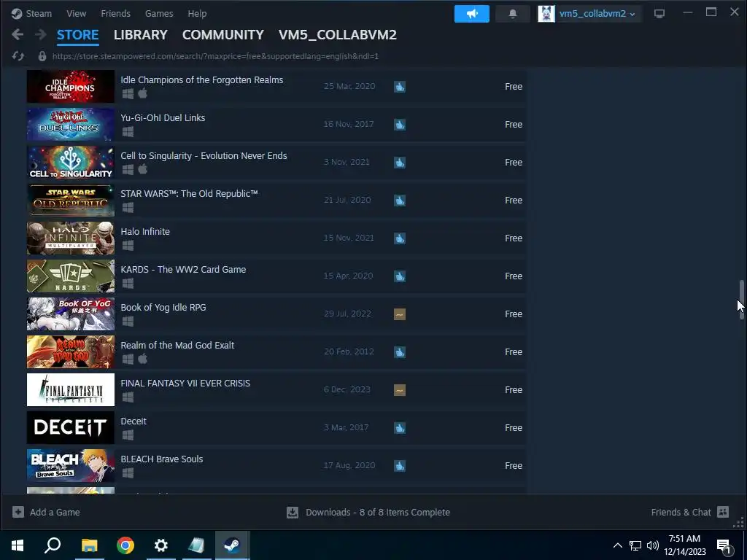Open STAR WARS: The Old Republic listing

click(x=276, y=200)
